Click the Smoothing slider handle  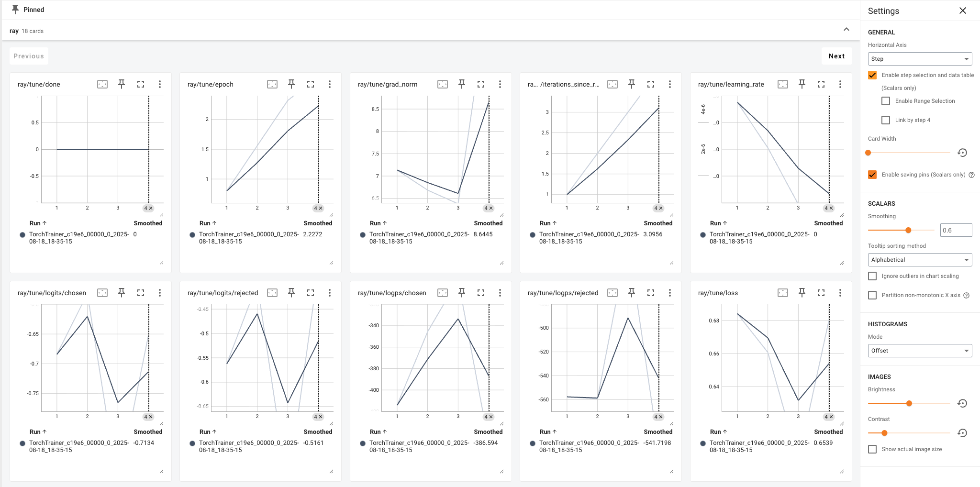(x=908, y=230)
